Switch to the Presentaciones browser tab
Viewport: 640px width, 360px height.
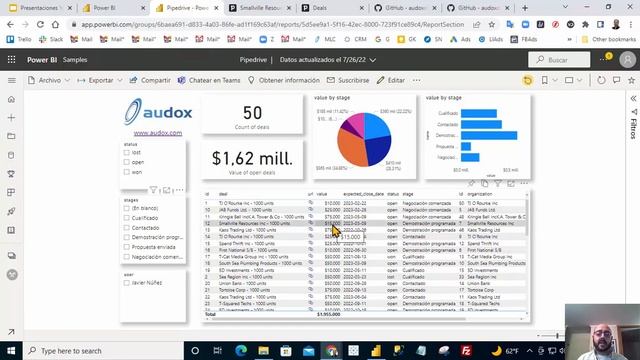point(40,8)
